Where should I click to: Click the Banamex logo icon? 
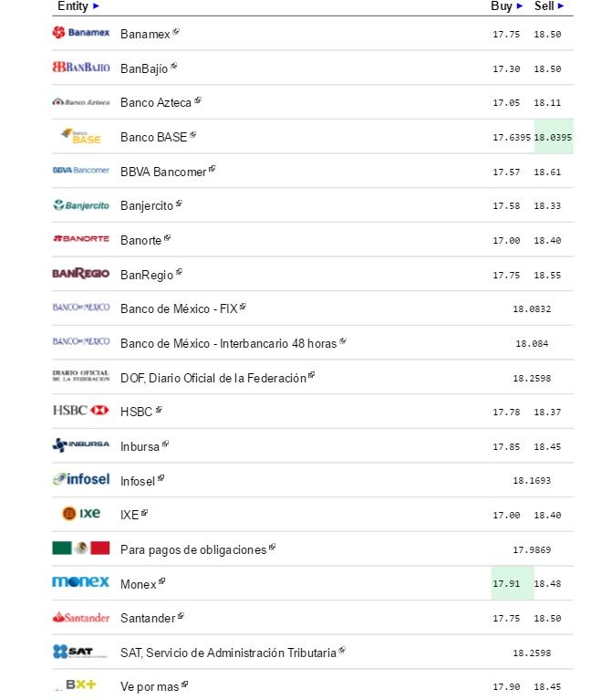81,33
